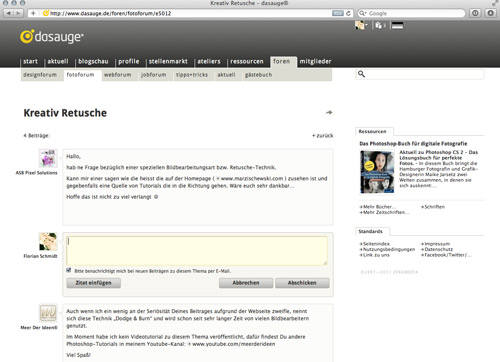500x362 pixels.
Task: Click the site search magnifier icon
Action: (x=361, y=74)
